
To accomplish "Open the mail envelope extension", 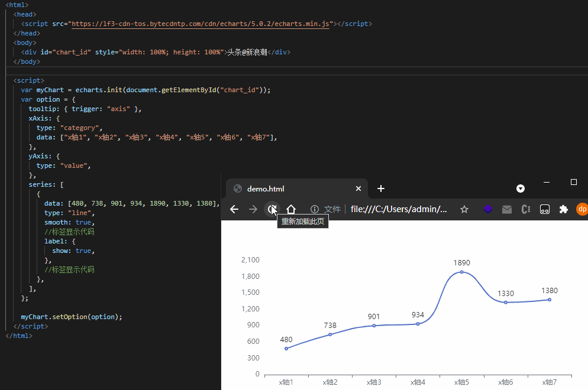I will (507, 209).
